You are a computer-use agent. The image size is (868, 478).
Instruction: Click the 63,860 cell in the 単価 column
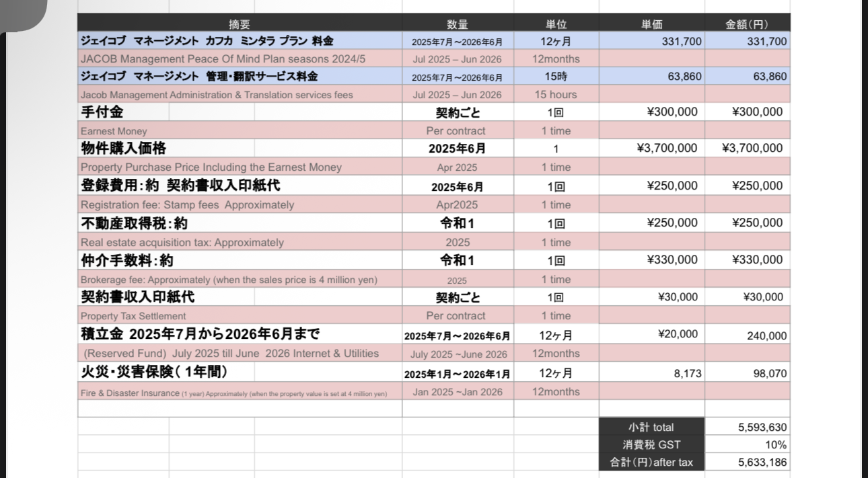(651, 77)
